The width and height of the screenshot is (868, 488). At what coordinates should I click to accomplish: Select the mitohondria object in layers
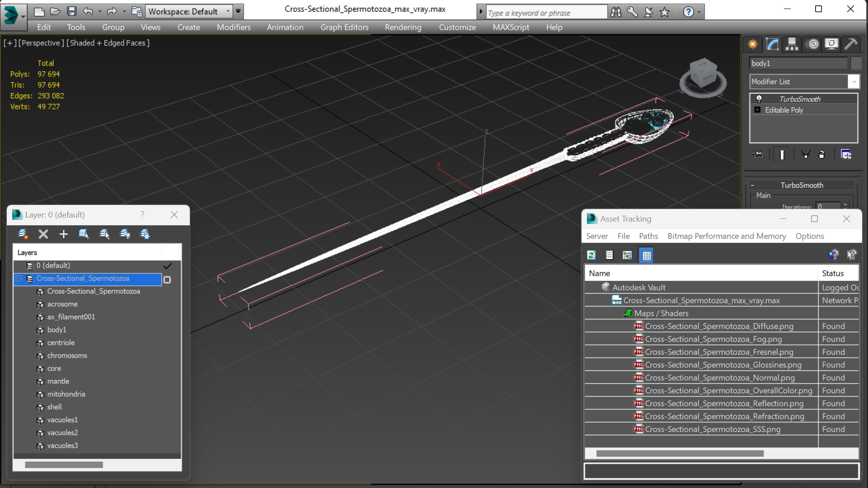(66, 394)
